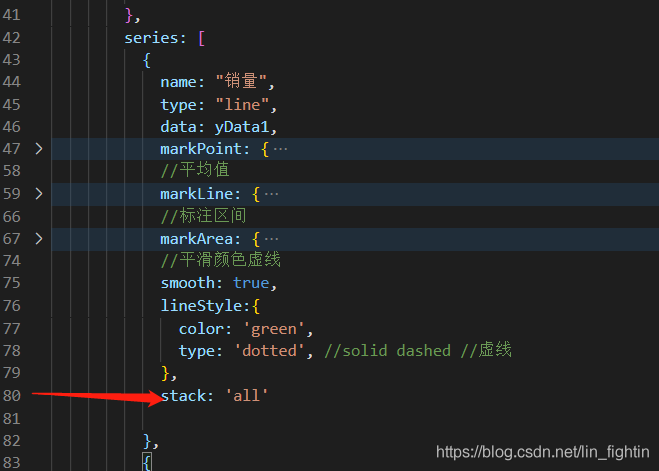Click the markArea property name
659x471 pixels.
point(196,239)
